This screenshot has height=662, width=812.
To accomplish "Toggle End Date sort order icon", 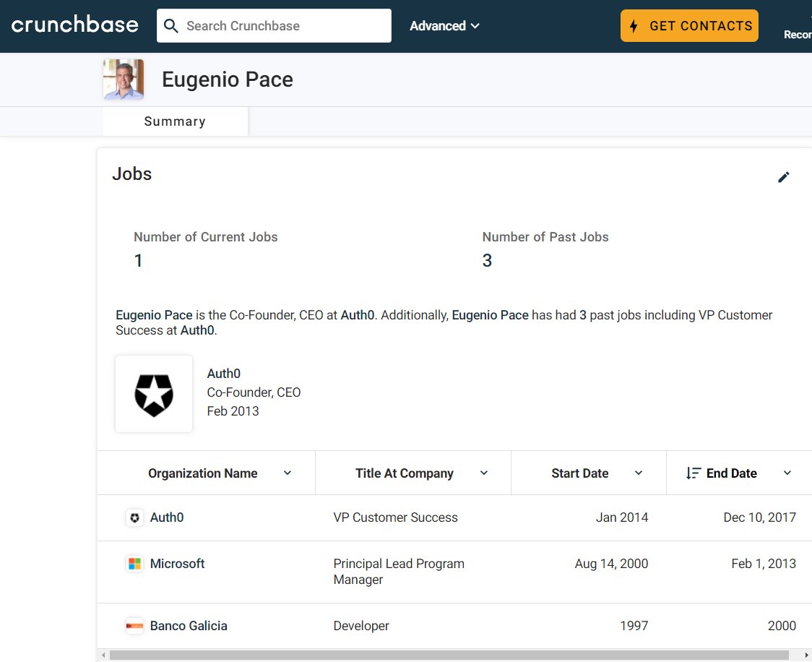I will pyautogui.click(x=694, y=473).
